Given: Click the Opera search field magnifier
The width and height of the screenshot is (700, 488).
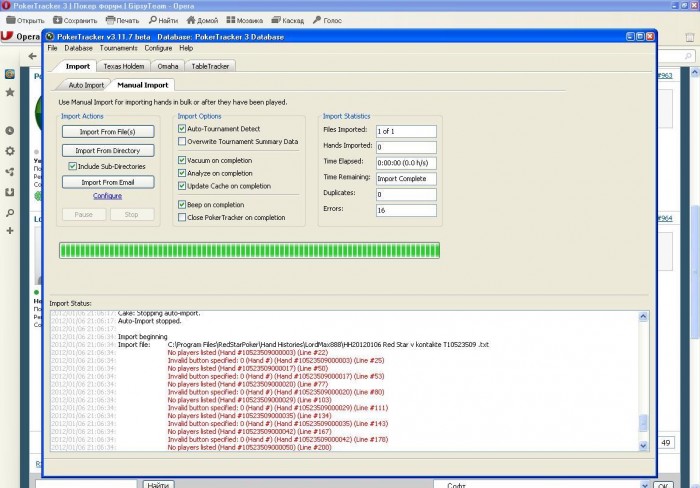Looking at the screenshot, I should pyautogui.click(x=688, y=56).
